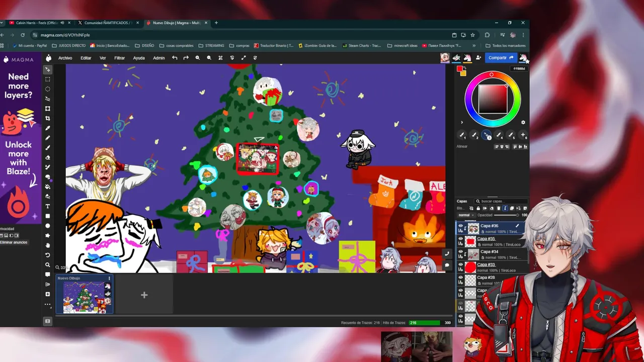
Task: Open color wheel settings gear
Action: [x=523, y=122]
